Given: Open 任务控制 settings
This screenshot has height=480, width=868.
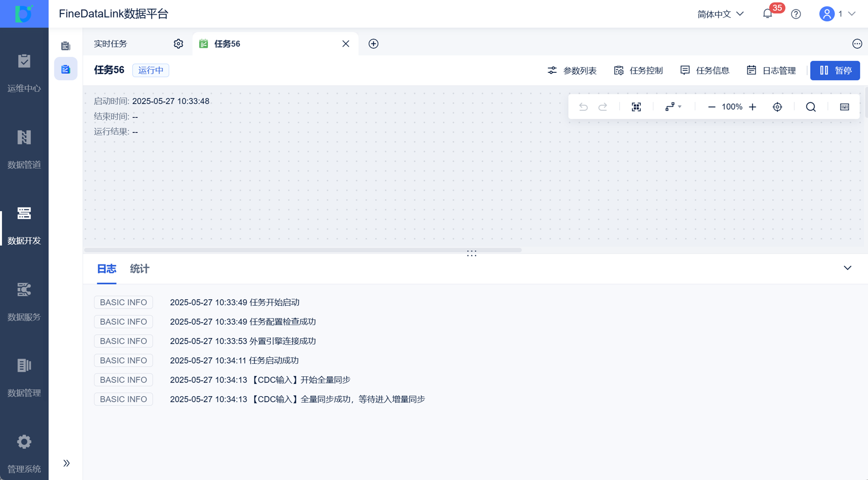Looking at the screenshot, I should pos(638,70).
